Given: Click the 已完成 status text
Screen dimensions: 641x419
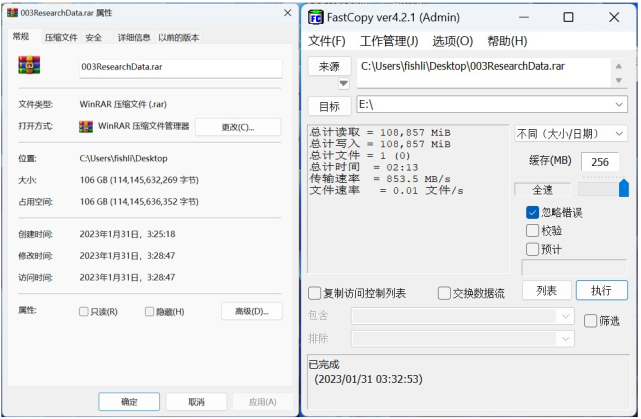Looking at the screenshot, I should tap(324, 364).
